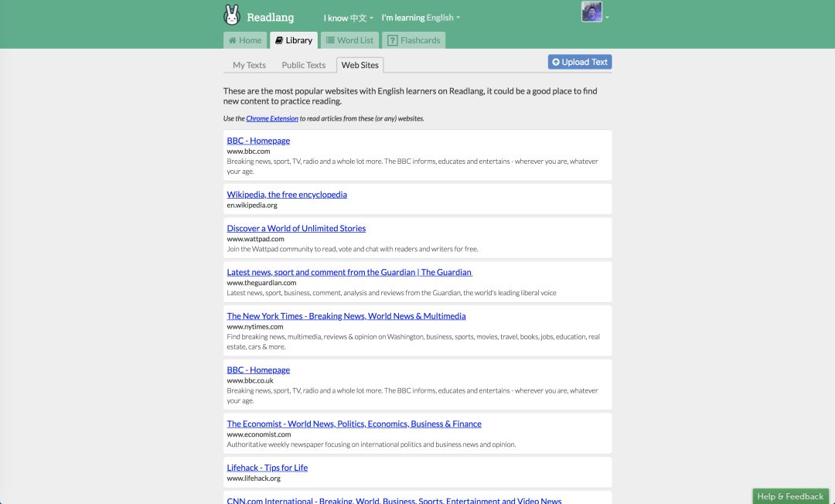
Task: Click the 'www.theguardian.com' URL text
Action: click(261, 283)
